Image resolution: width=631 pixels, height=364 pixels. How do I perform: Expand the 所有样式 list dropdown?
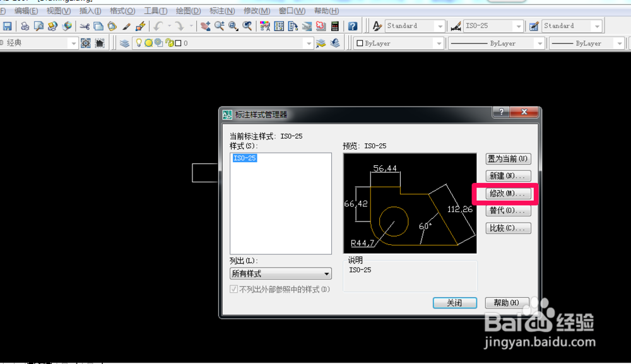pos(281,274)
